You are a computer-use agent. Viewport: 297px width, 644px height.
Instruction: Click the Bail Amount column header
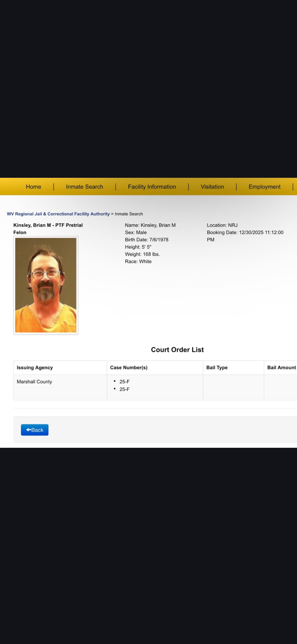pyautogui.click(x=281, y=368)
